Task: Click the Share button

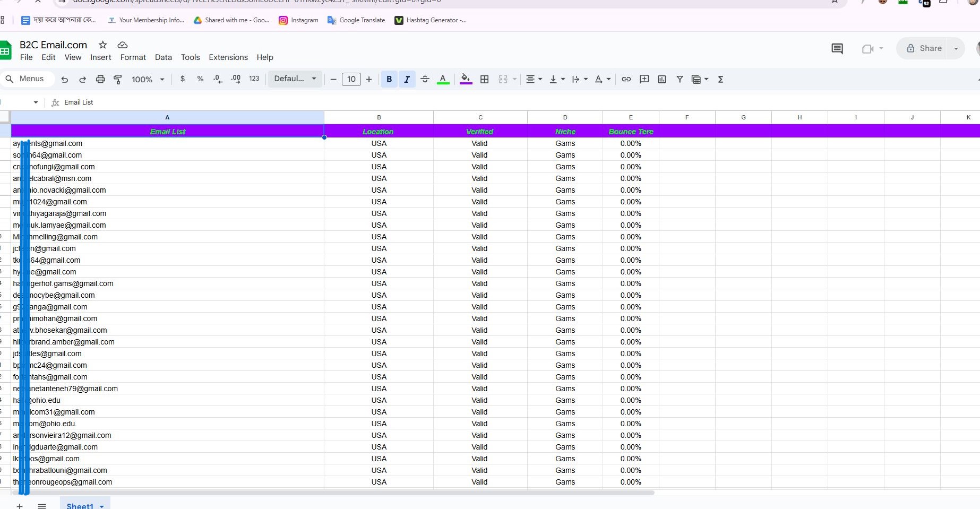Action: click(924, 48)
